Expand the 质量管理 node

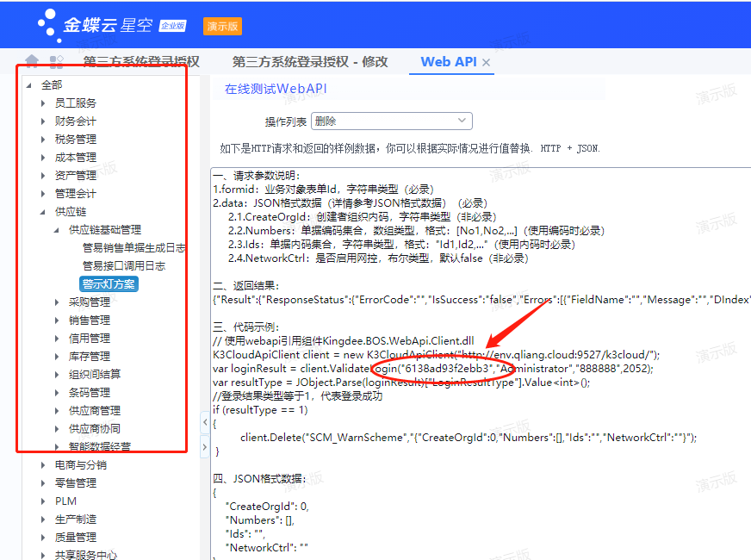pos(43,538)
